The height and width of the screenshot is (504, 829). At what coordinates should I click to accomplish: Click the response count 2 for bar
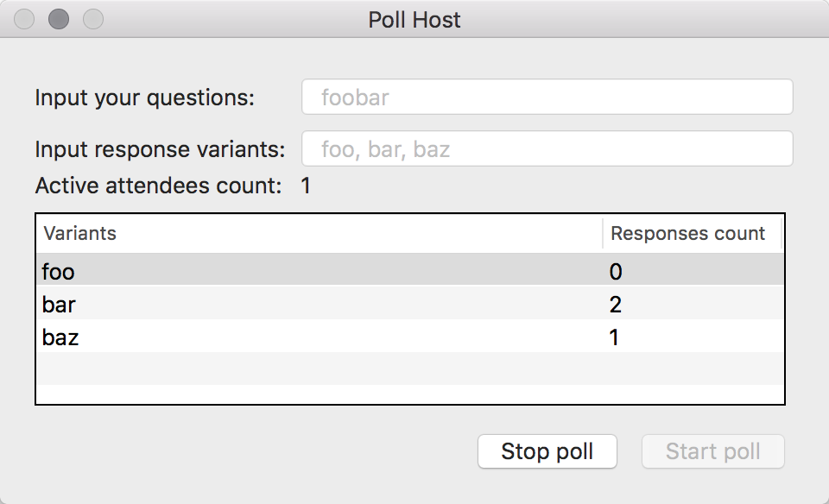tap(616, 305)
